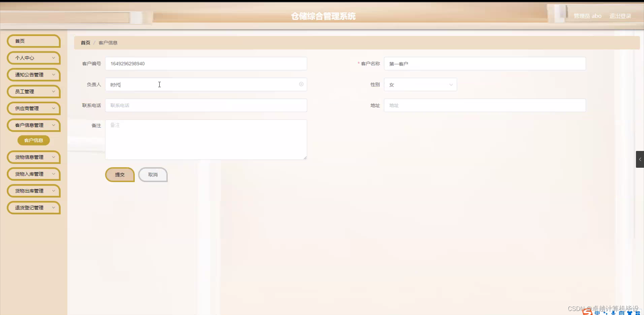Screen dimensions: 644x315
Task: Open the 性别 dropdown showing 女
Action: pyautogui.click(x=420, y=85)
